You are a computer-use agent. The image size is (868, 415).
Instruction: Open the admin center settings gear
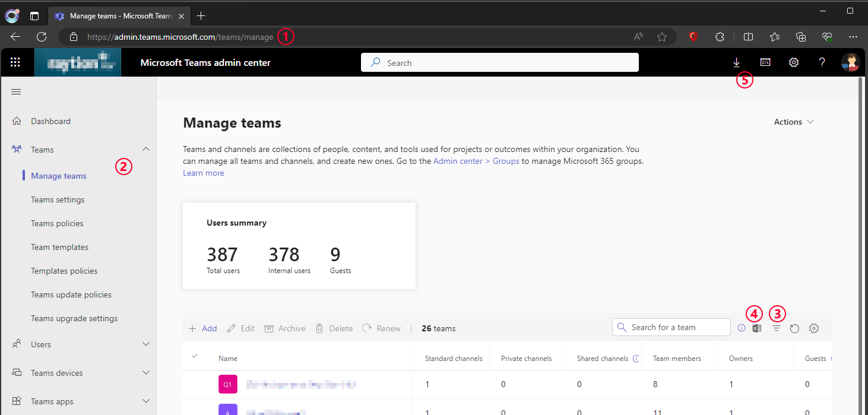tap(794, 62)
